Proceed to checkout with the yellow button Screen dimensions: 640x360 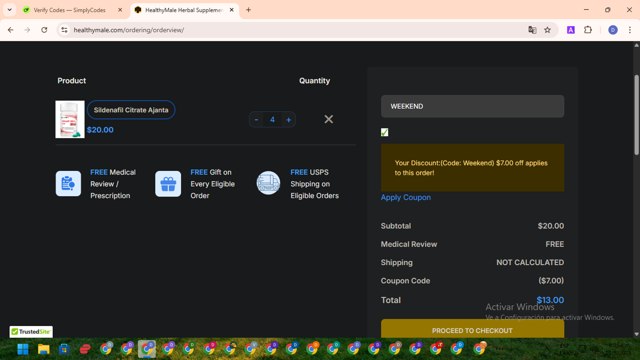472,329
